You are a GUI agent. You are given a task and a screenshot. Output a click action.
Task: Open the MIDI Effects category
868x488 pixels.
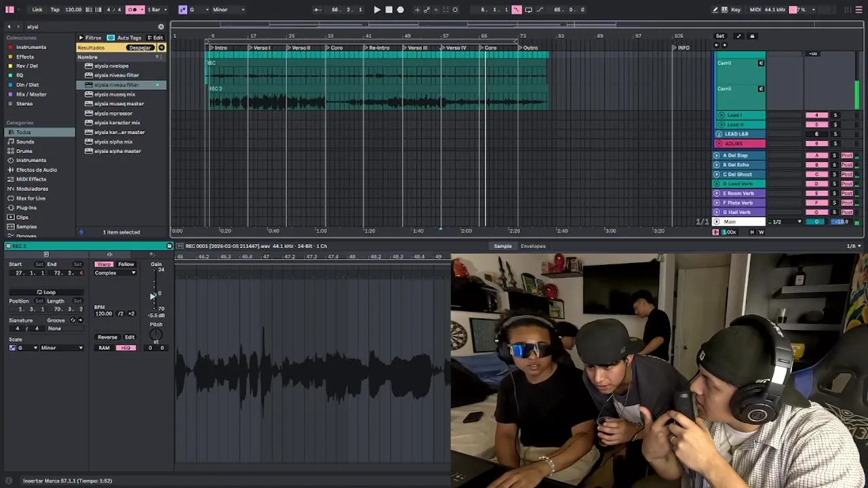click(x=31, y=179)
